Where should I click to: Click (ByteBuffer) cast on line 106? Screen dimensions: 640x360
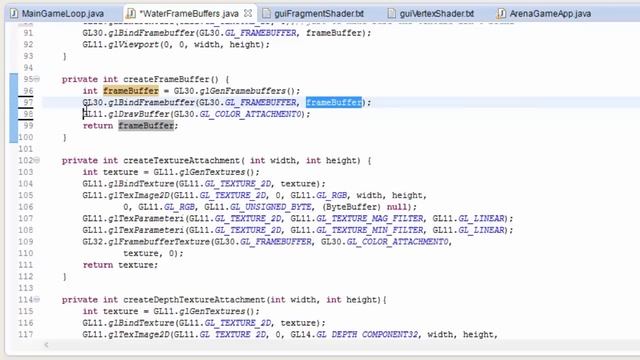(x=351, y=207)
